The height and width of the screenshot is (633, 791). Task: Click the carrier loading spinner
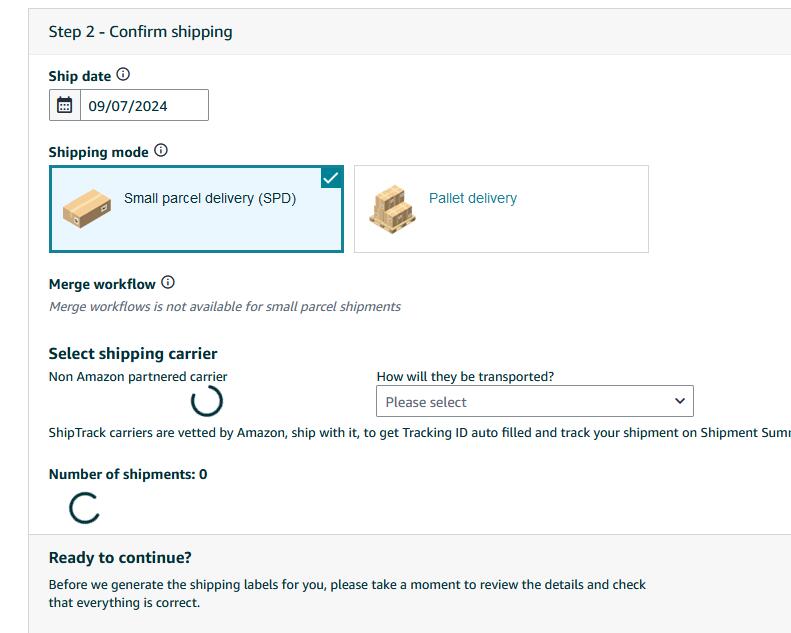(x=206, y=401)
